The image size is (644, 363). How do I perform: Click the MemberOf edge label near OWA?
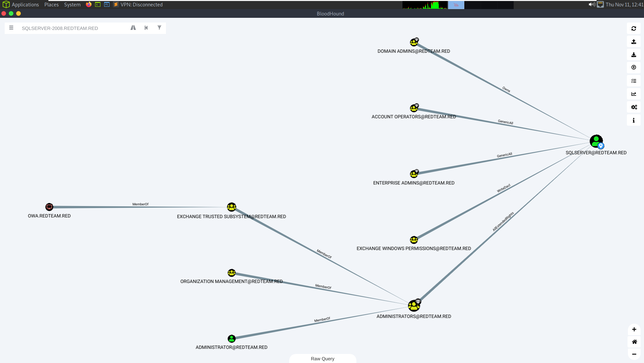(x=140, y=204)
